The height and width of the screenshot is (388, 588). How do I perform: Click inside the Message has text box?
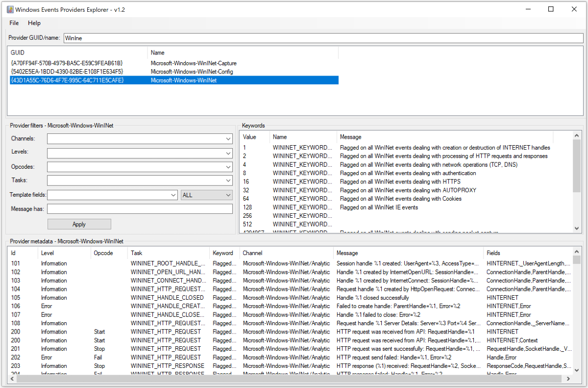(140, 209)
